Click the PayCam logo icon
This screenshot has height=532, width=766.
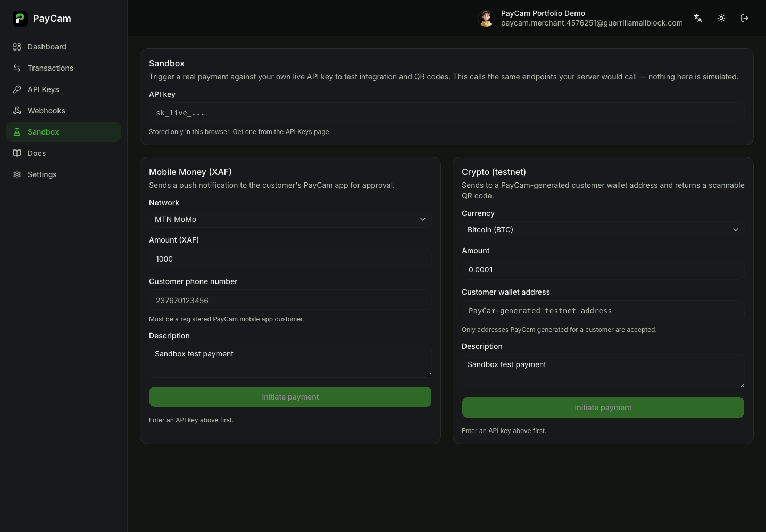[20, 19]
